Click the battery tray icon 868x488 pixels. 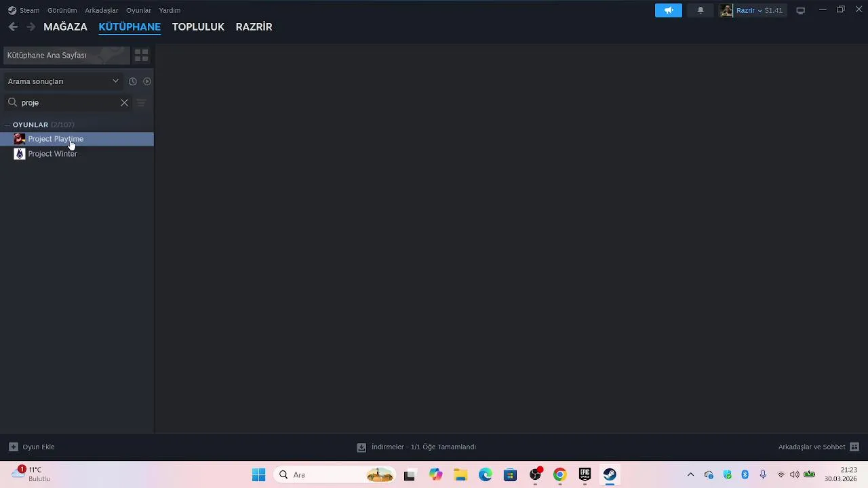click(x=809, y=475)
